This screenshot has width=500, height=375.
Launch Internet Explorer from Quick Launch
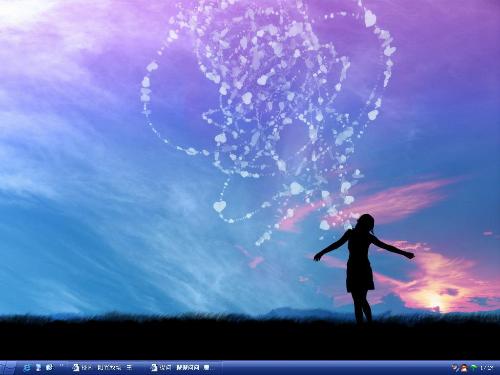tap(27, 368)
